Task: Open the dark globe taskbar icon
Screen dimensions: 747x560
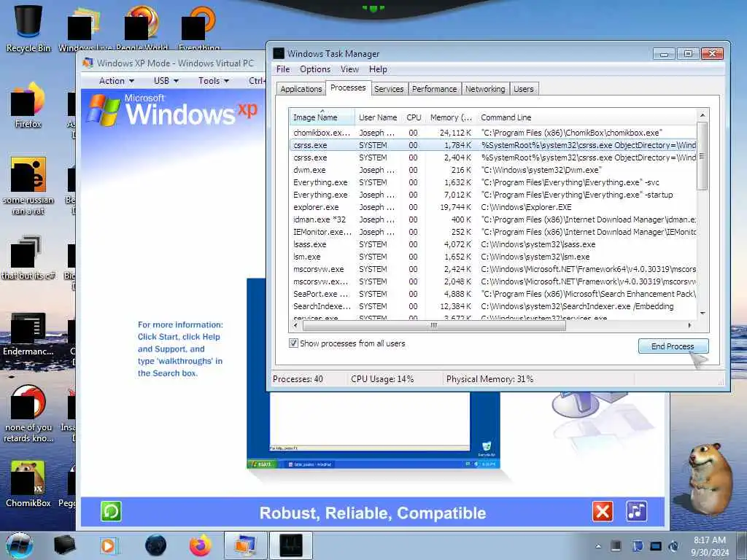Action: click(155, 545)
